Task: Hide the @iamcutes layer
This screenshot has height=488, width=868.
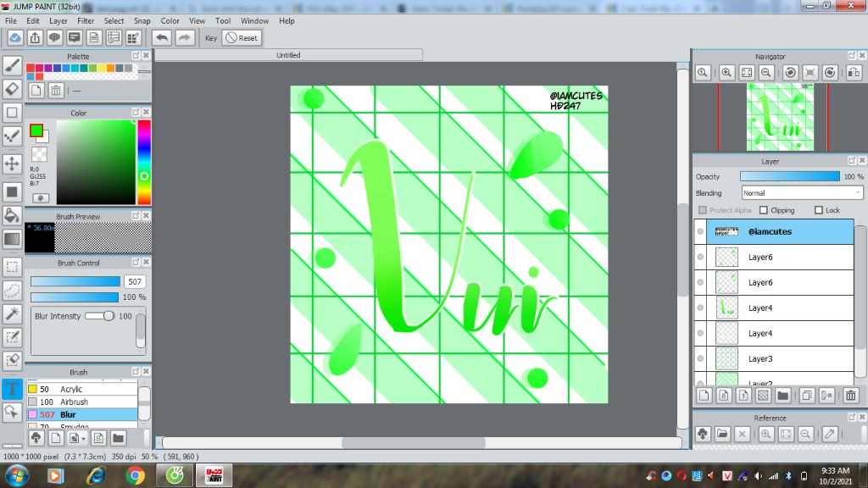Action: [x=700, y=231]
